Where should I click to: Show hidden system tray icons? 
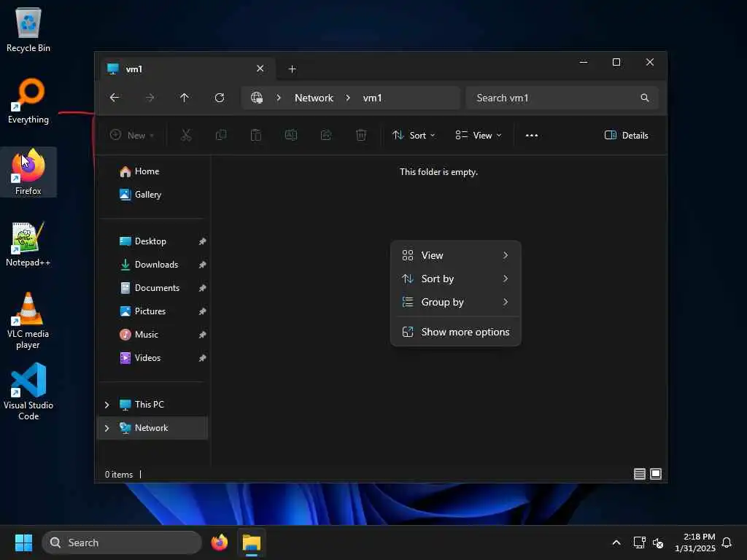[616, 542]
